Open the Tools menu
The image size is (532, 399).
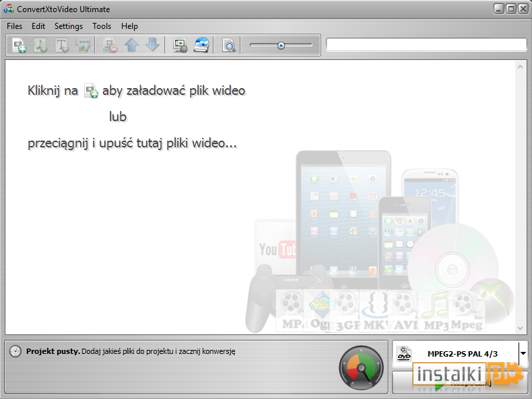tap(102, 26)
